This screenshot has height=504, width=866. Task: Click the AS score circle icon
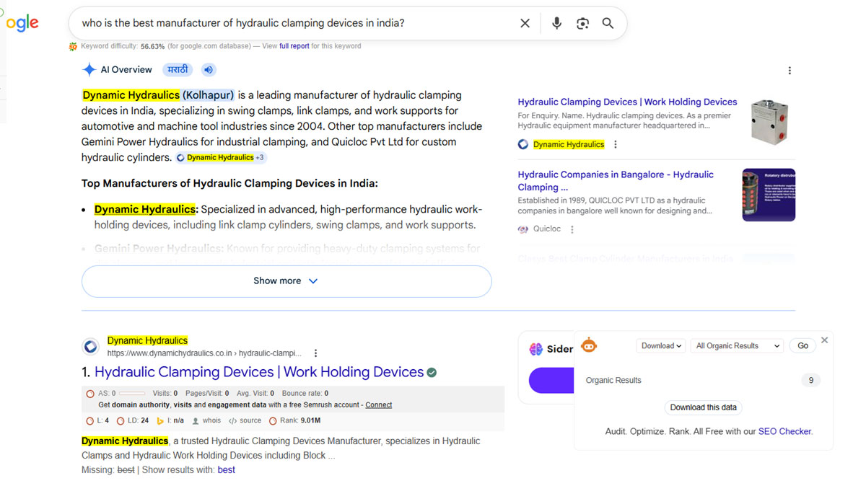click(90, 394)
